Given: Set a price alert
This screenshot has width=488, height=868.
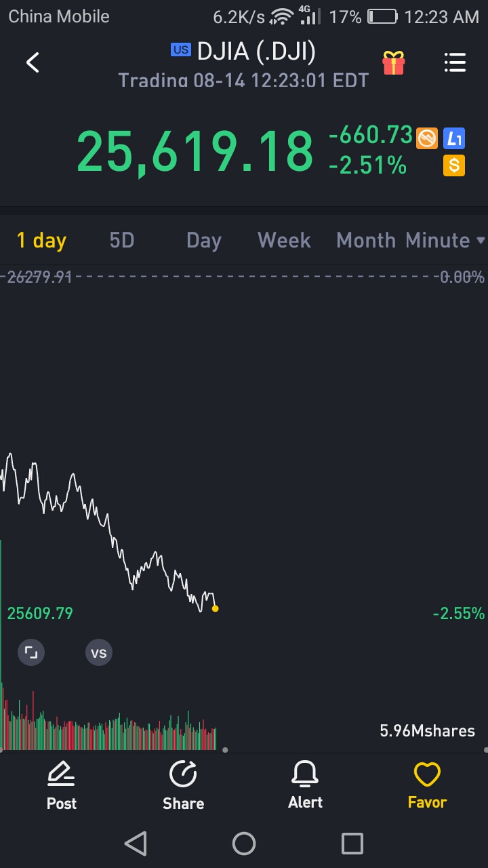Looking at the screenshot, I should (305, 785).
